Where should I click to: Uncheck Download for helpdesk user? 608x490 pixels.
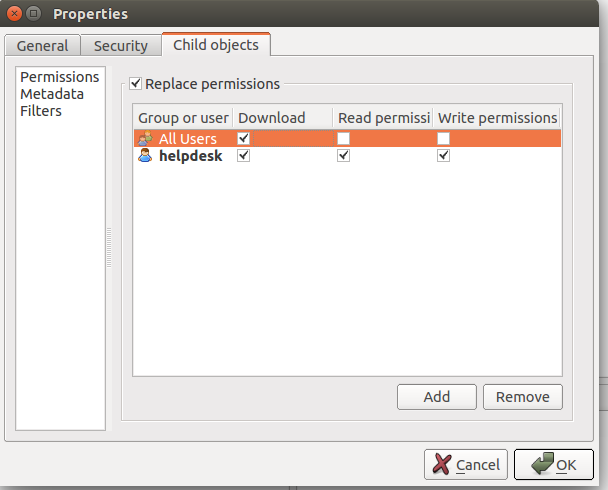(244, 155)
